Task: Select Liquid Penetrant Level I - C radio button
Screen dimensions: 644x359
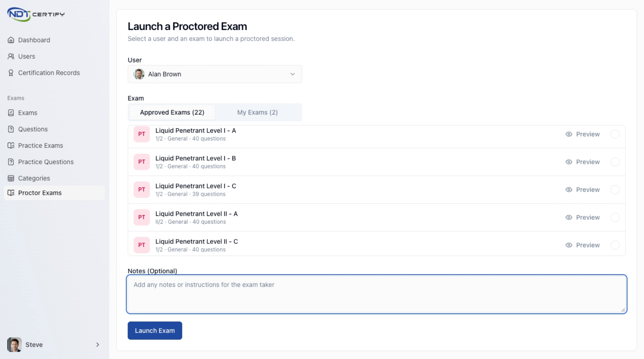Action: [x=615, y=190]
